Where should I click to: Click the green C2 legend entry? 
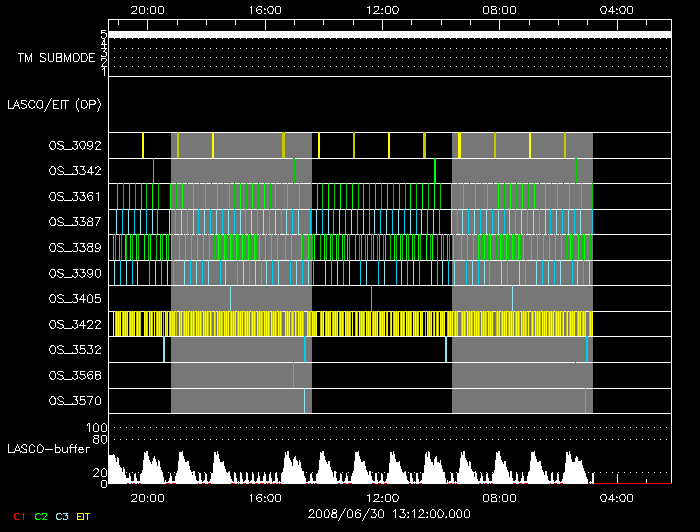point(40,516)
